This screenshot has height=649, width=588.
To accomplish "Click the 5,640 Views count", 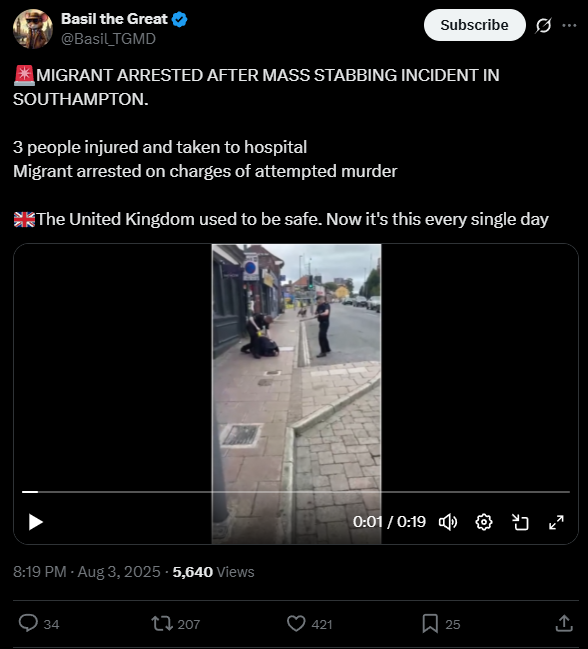I will (213, 572).
